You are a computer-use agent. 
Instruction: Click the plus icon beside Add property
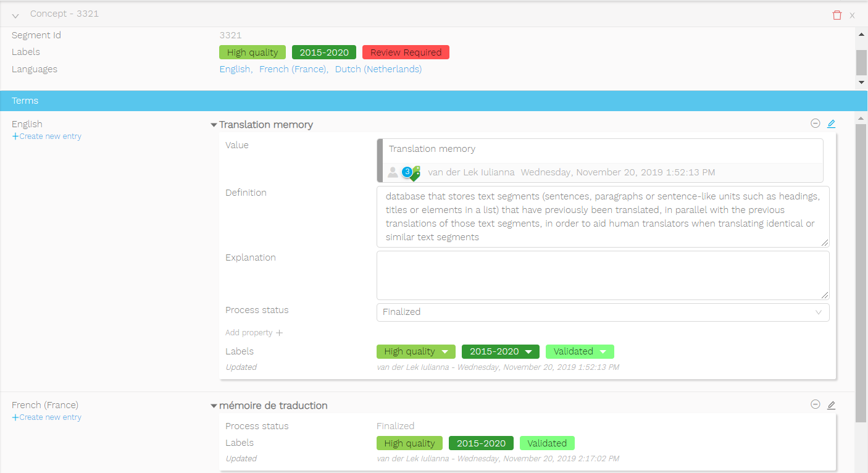(x=279, y=333)
